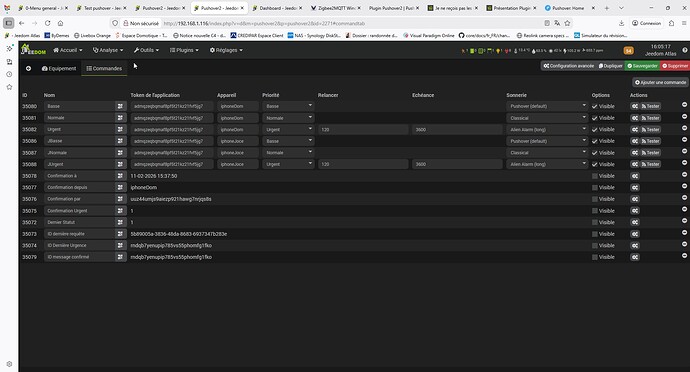Image resolution: width=690 pixels, height=372 pixels.
Task: Bookmark this page with the star icon
Action: click(567, 23)
